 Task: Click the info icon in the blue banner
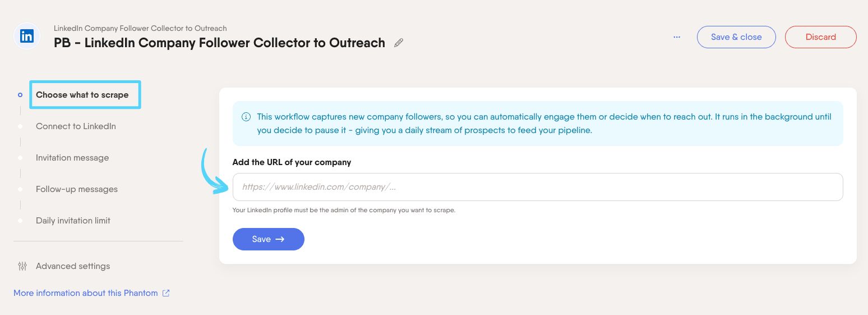click(x=246, y=117)
